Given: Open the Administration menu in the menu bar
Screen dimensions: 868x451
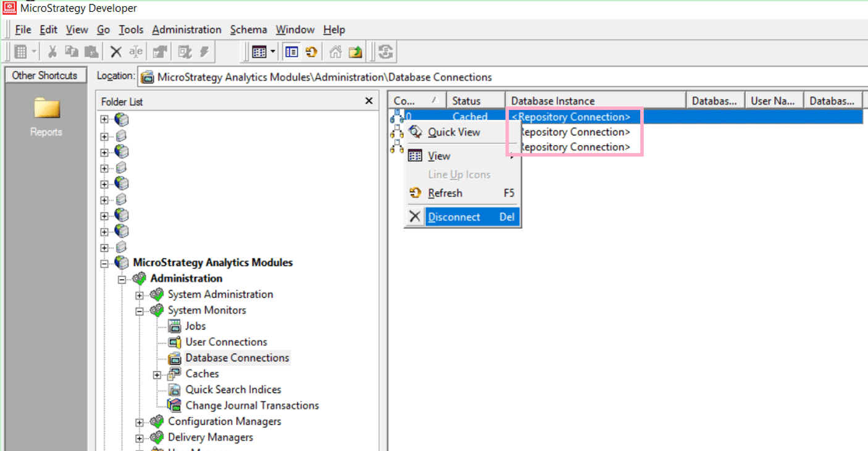Looking at the screenshot, I should pyautogui.click(x=186, y=30).
